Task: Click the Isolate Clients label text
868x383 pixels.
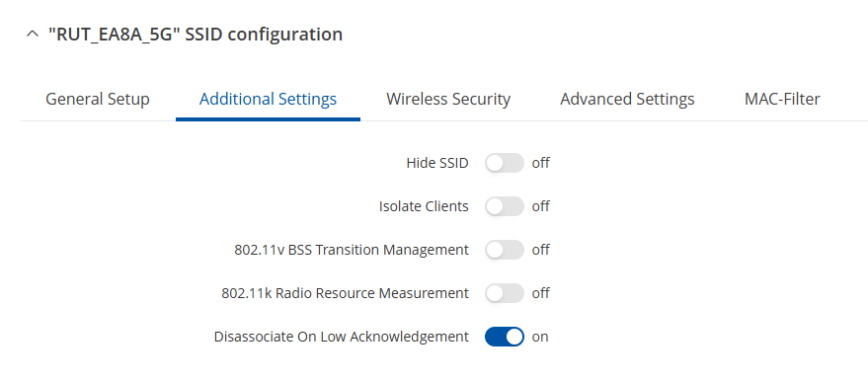Action: click(424, 206)
